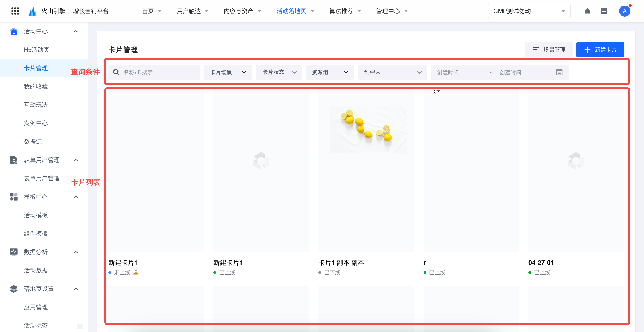Click the 新建卡片 button
The height and width of the screenshot is (332, 644).
(x=600, y=49)
